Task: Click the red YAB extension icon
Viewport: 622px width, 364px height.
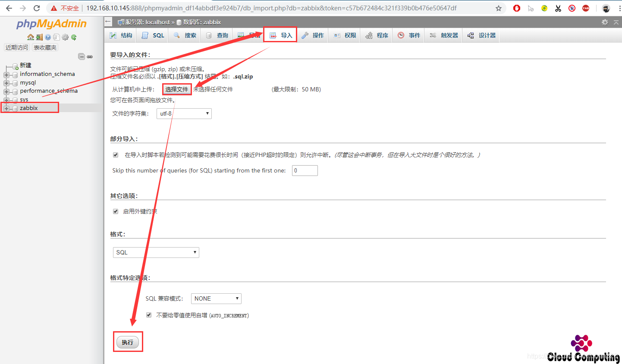Action: (x=586, y=8)
